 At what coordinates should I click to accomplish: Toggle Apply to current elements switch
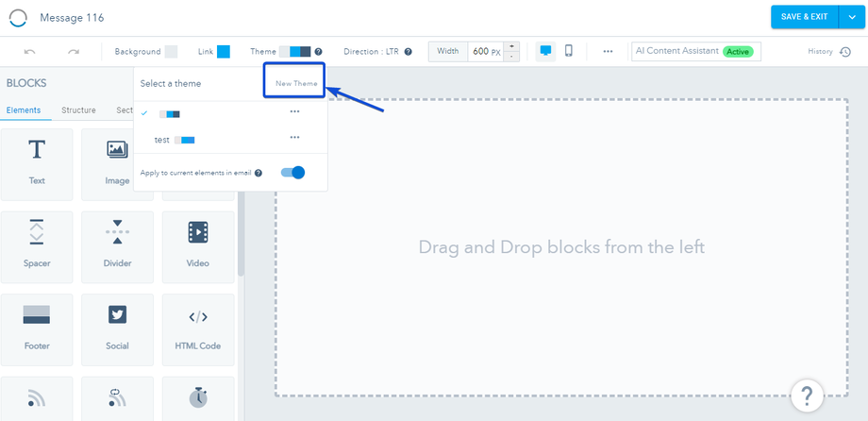tap(292, 173)
